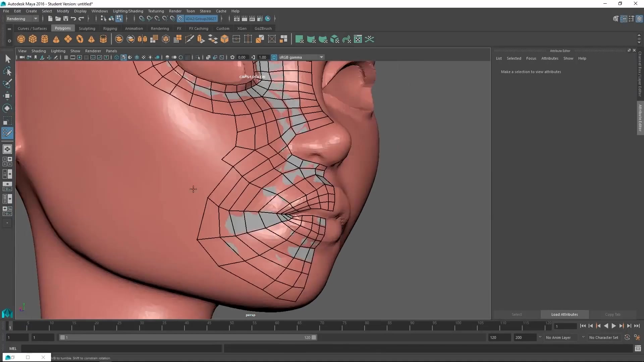Open the Render View window

[x=237, y=19]
